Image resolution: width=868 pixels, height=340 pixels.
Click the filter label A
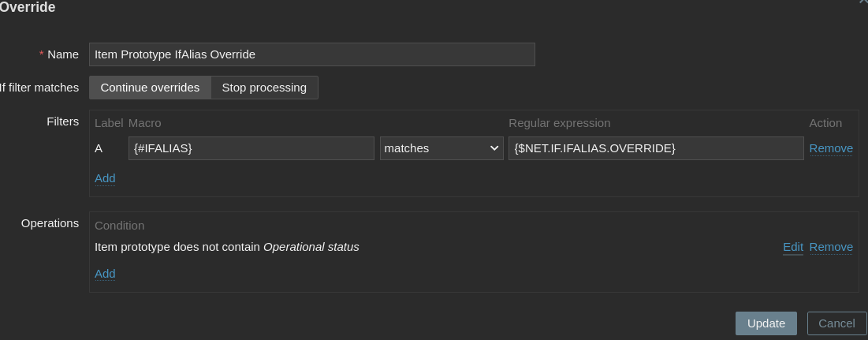coord(99,148)
